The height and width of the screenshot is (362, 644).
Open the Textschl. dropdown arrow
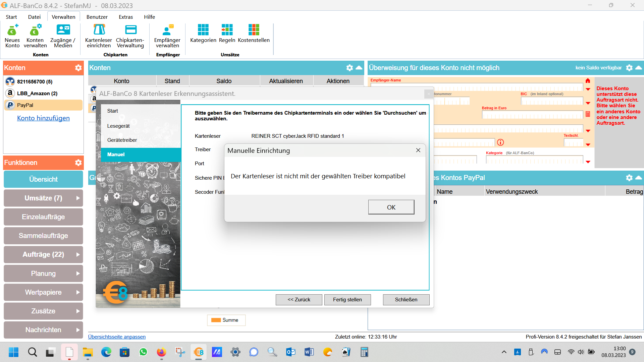588,145
